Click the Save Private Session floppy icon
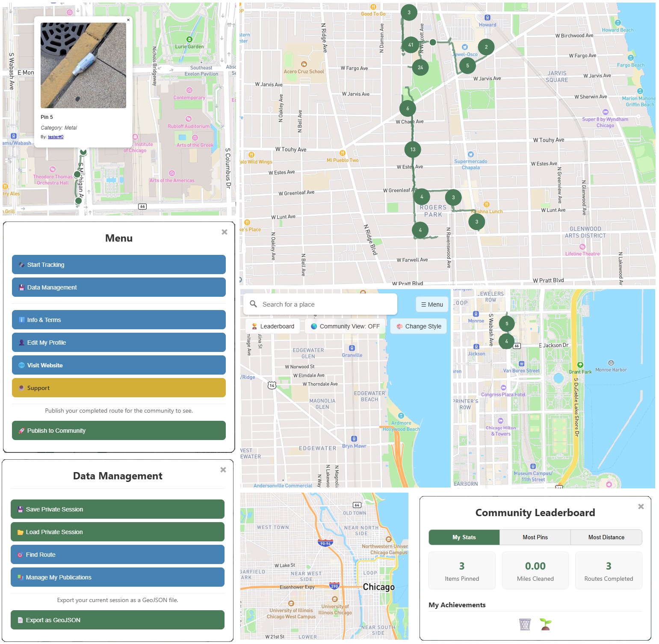Screen dimensions: 659x644 [19, 509]
